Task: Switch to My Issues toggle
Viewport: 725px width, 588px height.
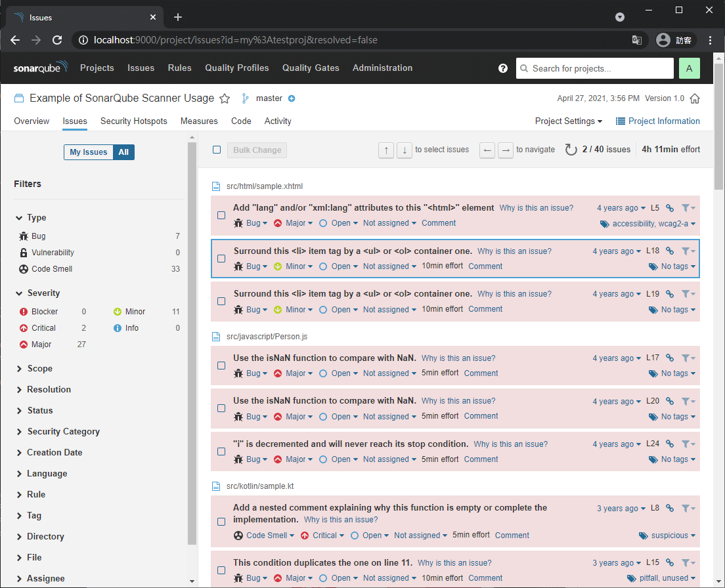Action: point(88,152)
